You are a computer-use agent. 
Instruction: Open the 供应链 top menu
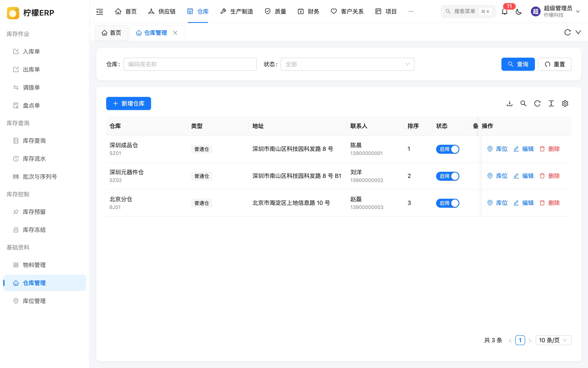click(x=162, y=11)
